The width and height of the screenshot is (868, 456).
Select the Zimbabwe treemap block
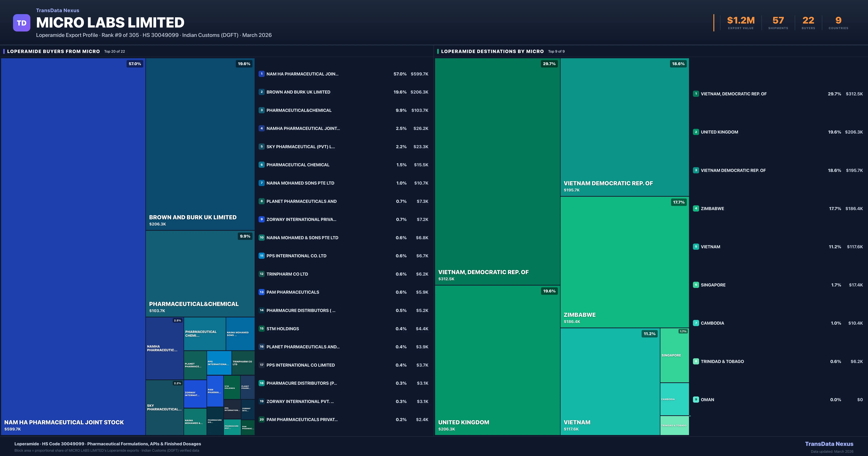click(x=624, y=262)
